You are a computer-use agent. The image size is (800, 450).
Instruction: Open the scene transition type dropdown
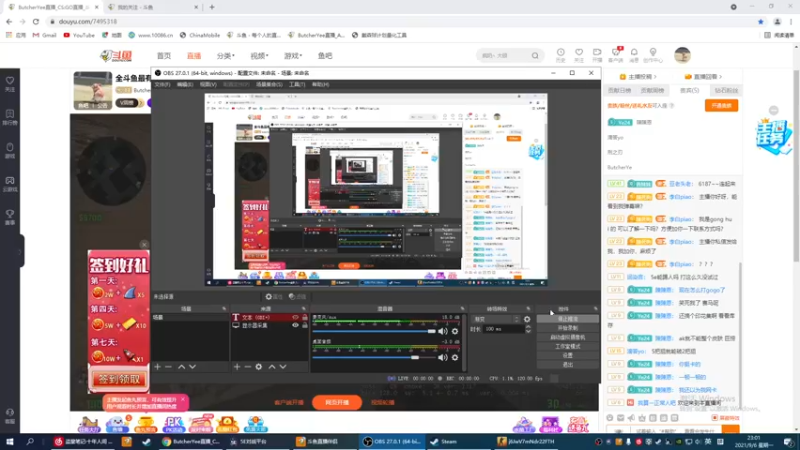(x=496, y=319)
